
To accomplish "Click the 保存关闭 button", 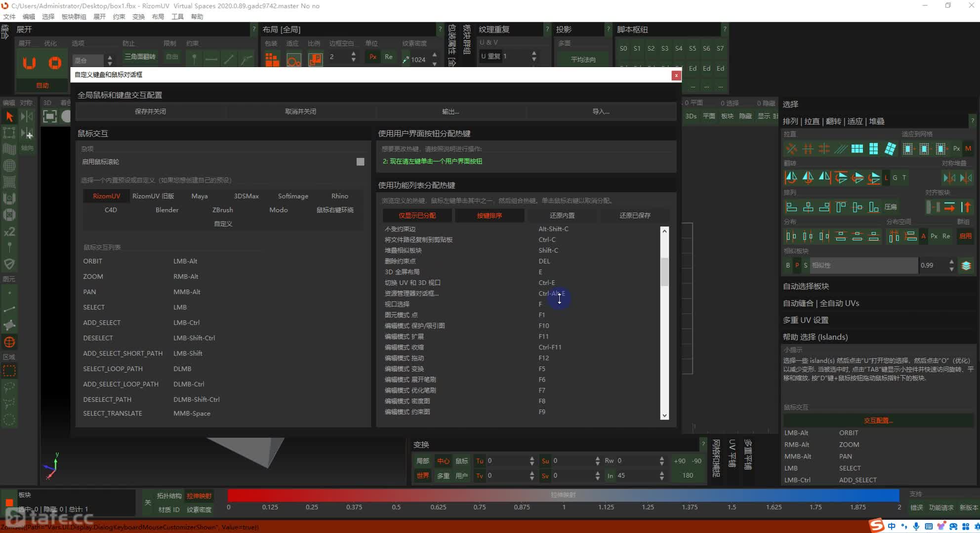I will [x=150, y=112].
